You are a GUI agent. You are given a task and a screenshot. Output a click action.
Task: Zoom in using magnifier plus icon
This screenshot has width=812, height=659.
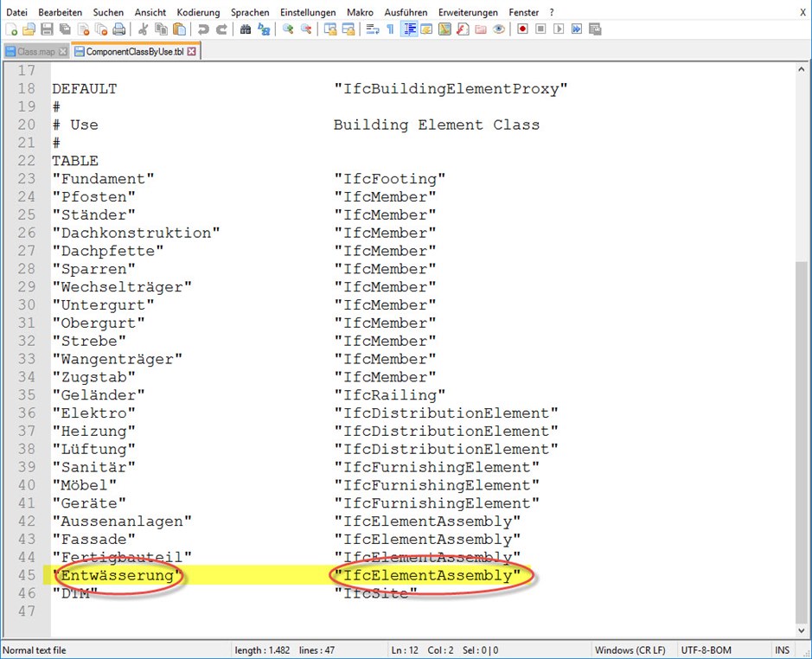pyautogui.click(x=288, y=29)
